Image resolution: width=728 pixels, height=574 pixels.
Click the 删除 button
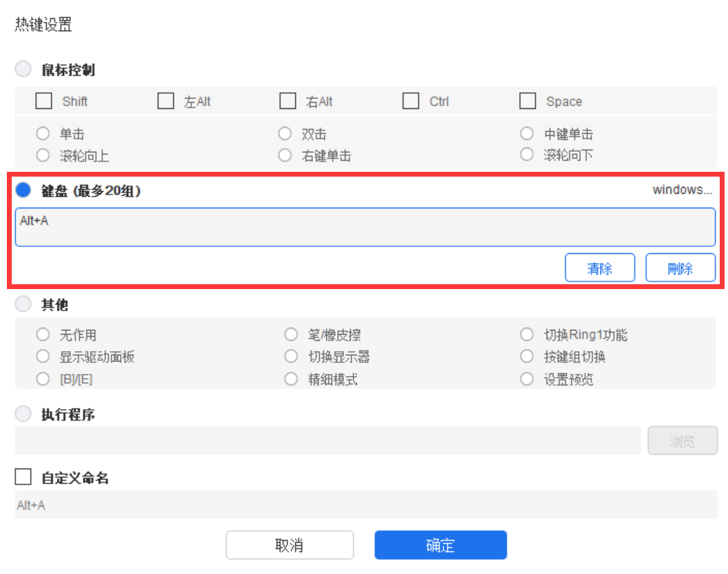click(x=680, y=268)
